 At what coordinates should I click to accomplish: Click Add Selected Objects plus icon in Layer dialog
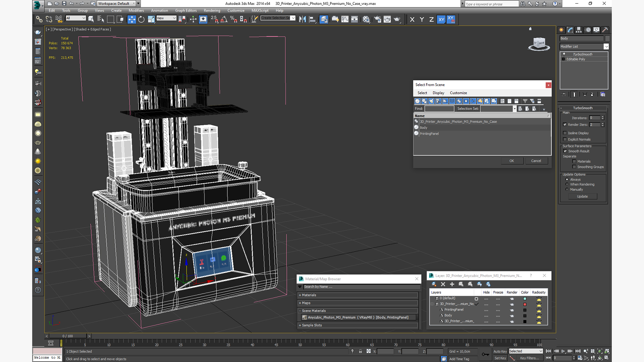click(x=452, y=284)
